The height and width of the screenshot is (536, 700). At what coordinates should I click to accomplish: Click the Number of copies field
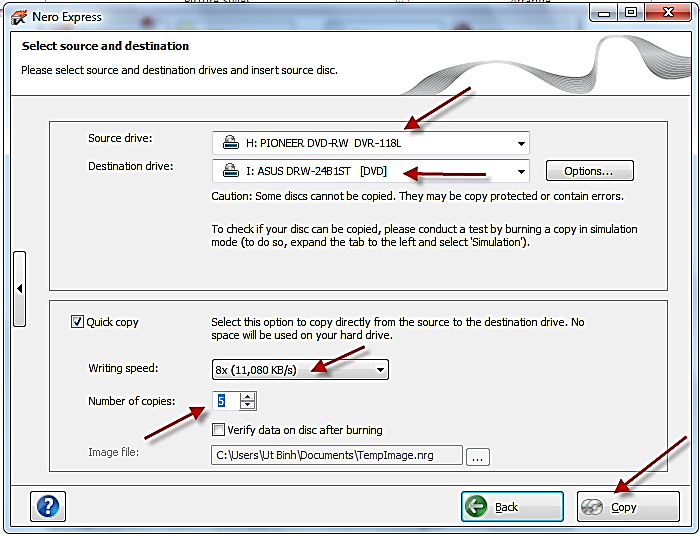coord(226,401)
